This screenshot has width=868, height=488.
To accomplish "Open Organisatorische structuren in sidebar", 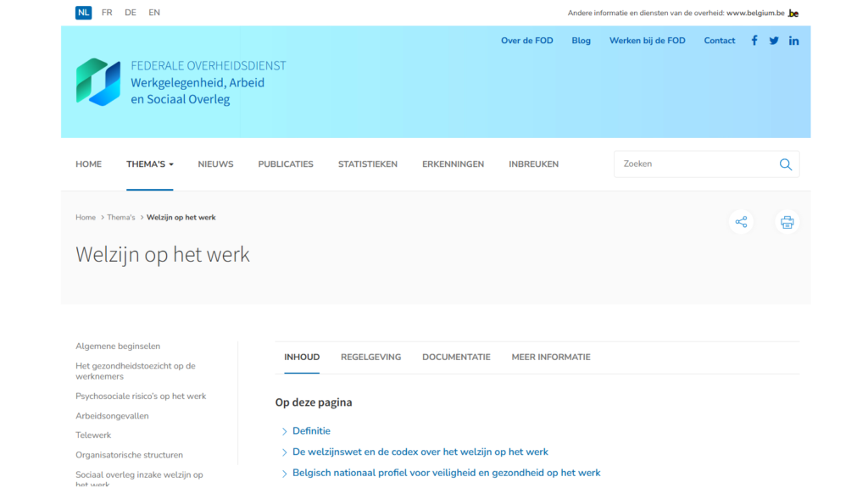I will pos(129,455).
